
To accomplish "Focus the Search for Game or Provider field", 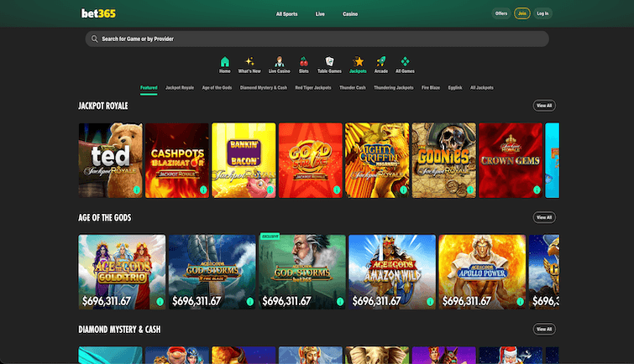I will (x=317, y=39).
